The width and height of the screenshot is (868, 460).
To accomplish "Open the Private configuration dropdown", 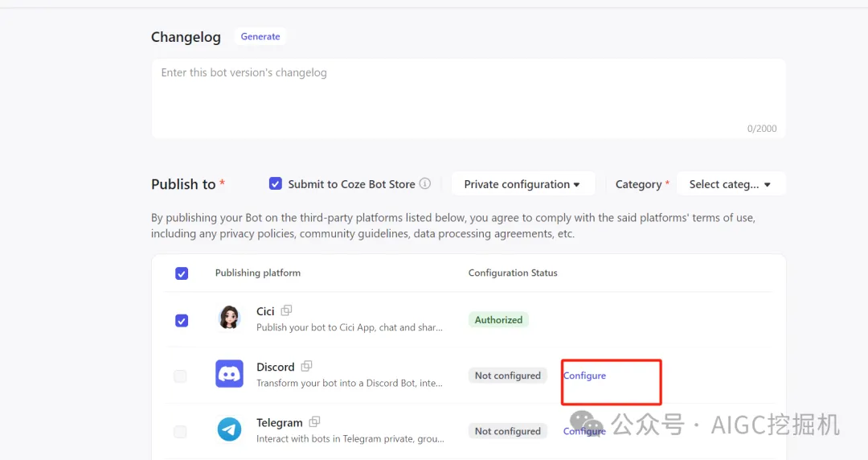I will pyautogui.click(x=522, y=184).
